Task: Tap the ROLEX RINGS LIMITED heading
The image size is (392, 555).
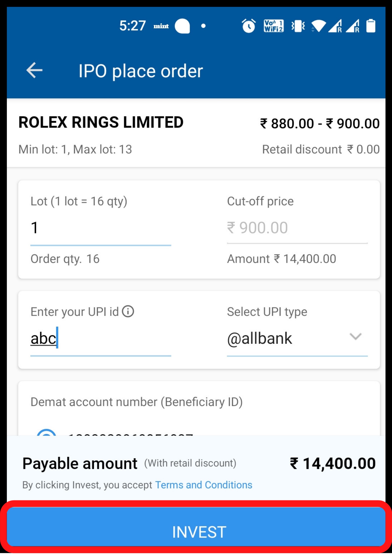Action: click(101, 122)
